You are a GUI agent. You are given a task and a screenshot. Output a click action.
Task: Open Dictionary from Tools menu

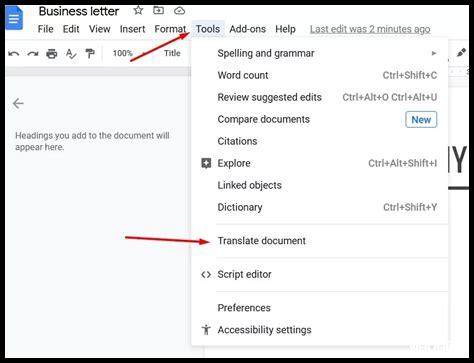pyautogui.click(x=320, y=207)
